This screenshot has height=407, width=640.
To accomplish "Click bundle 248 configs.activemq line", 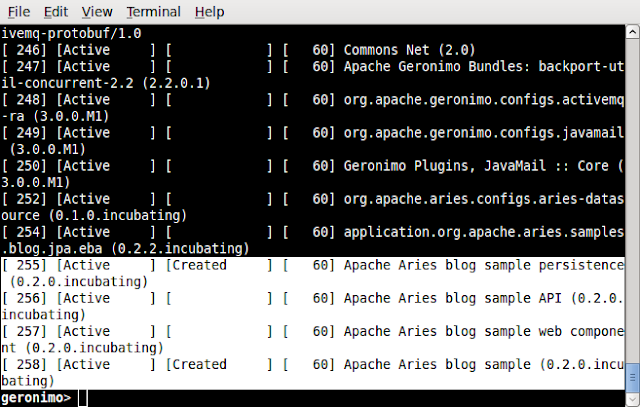I will click(x=313, y=108).
